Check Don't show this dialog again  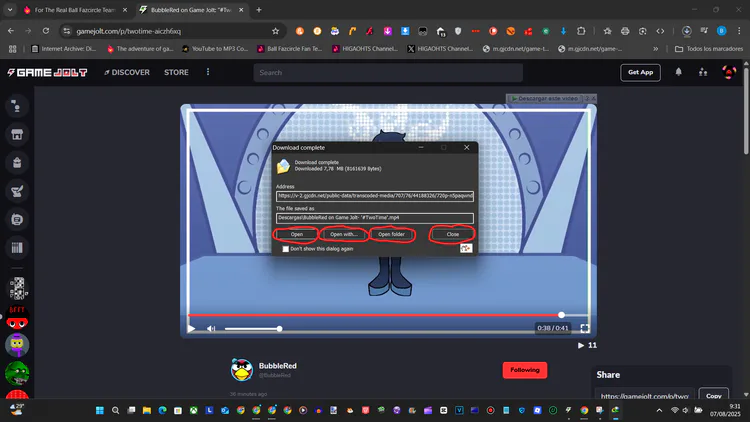pos(286,249)
